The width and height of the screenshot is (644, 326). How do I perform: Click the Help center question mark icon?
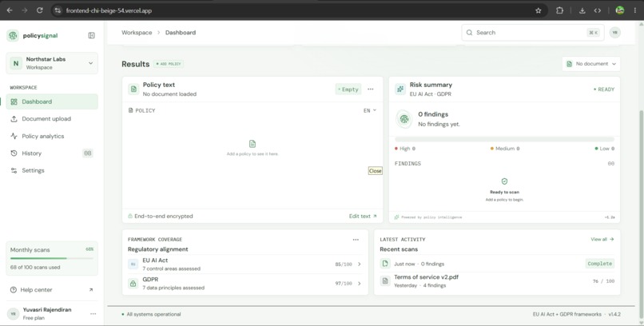(x=14, y=290)
